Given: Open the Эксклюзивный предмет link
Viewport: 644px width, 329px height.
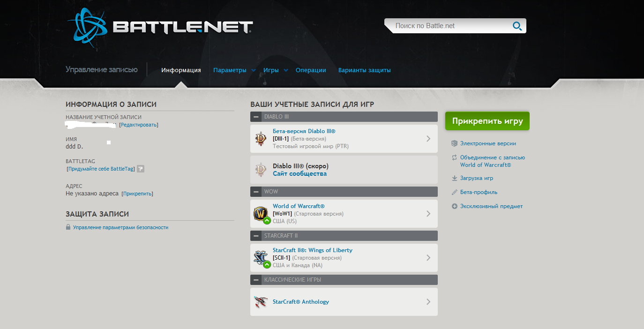Looking at the screenshot, I should [491, 206].
